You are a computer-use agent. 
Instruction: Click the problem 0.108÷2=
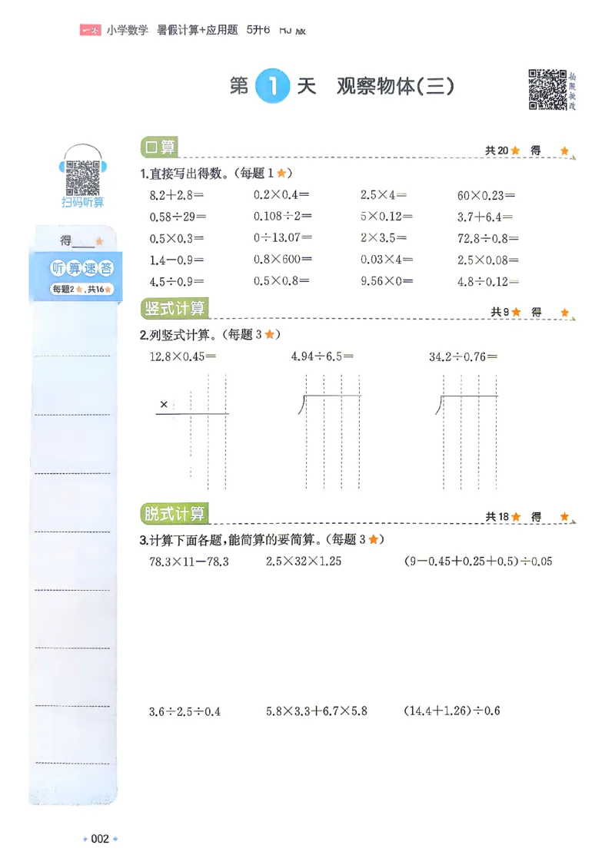[x=283, y=216]
